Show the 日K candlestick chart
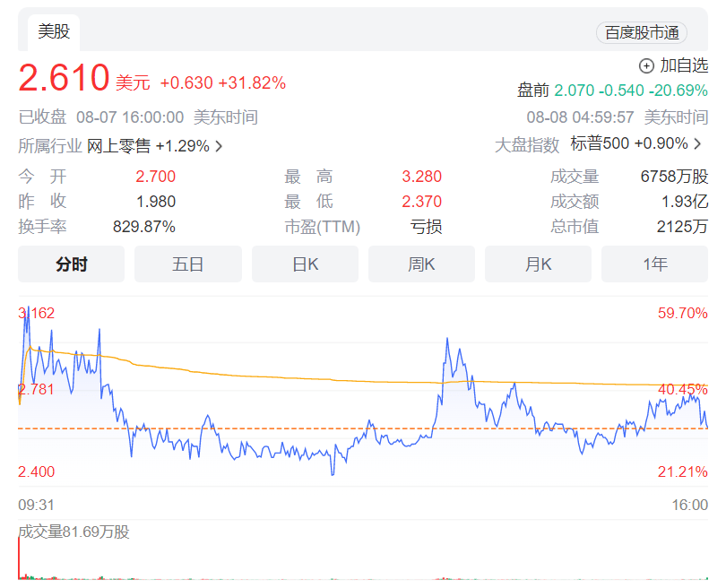Image resolution: width=726 pixels, height=588 pixels. [x=305, y=264]
